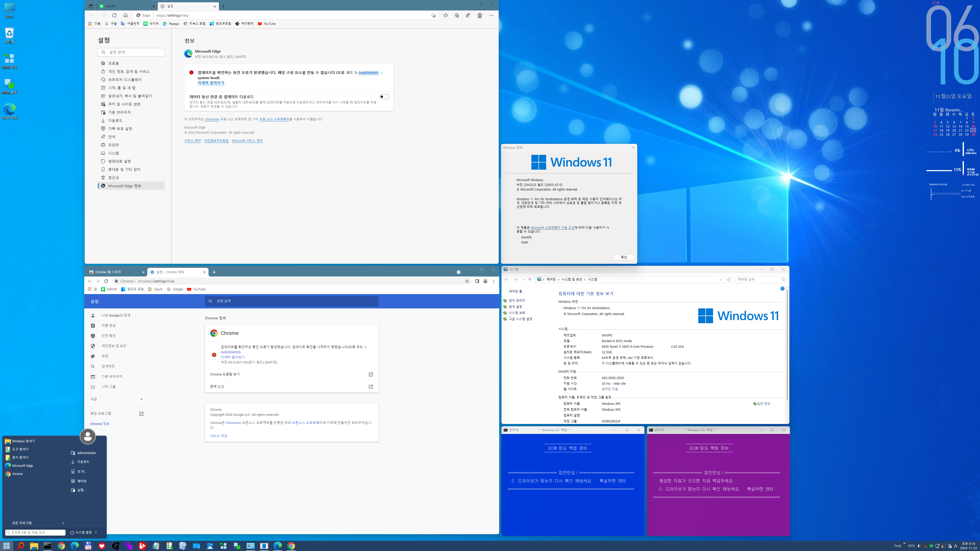Click 자세히 알아보기 link in Edge
980x551 pixels.
click(211, 82)
